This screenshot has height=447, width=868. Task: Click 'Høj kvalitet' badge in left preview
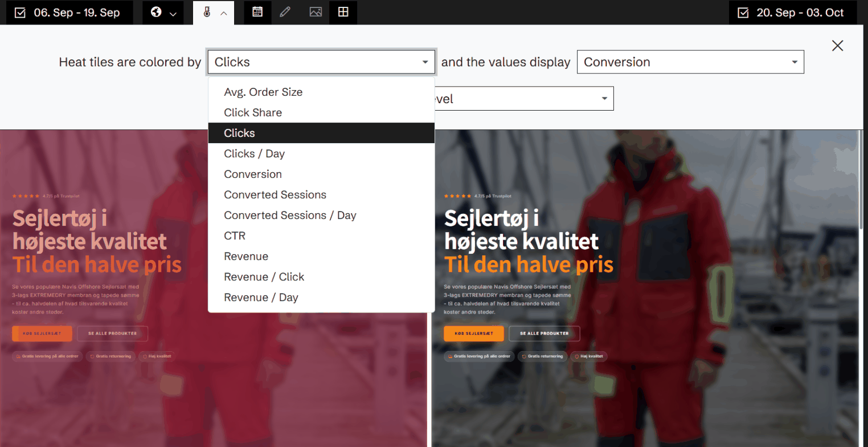pyautogui.click(x=157, y=356)
